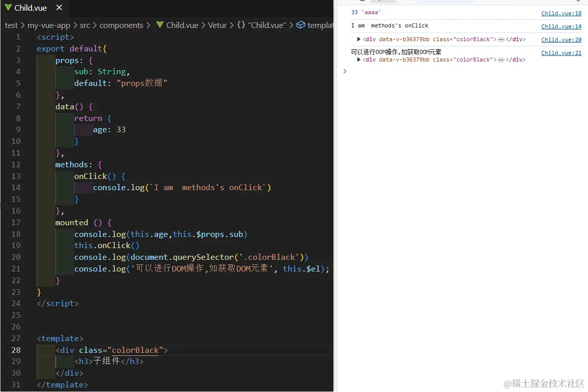Screen dimensions: 588x392
Task: Click 'sub: String' on line 4
Action: pos(100,71)
